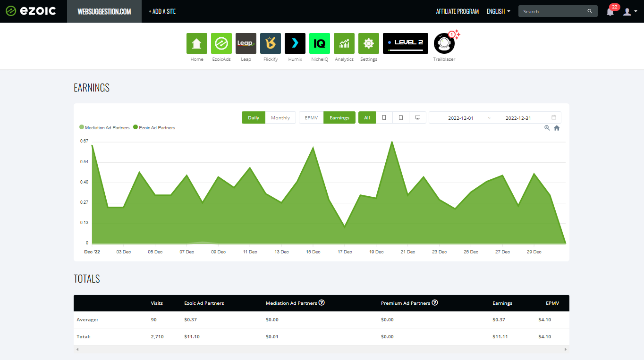Click the Ezoic Ad Partners column header
This screenshot has width=644, height=360.
coord(204,303)
